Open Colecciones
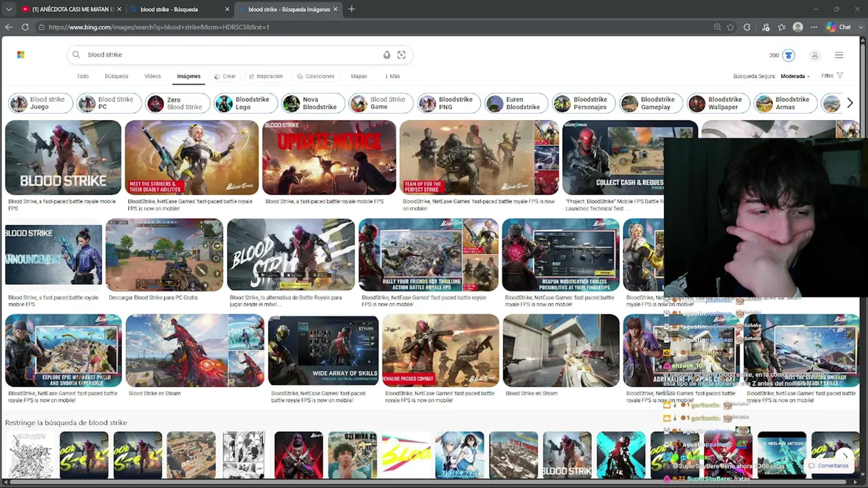Screen dimensions: 868x488 coord(315,77)
